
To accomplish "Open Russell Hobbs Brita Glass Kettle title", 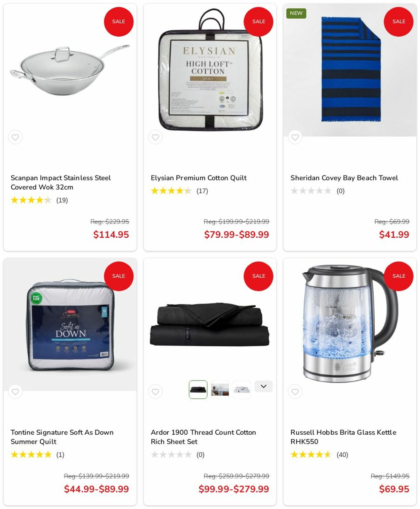I will pyautogui.click(x=343, y=437).
